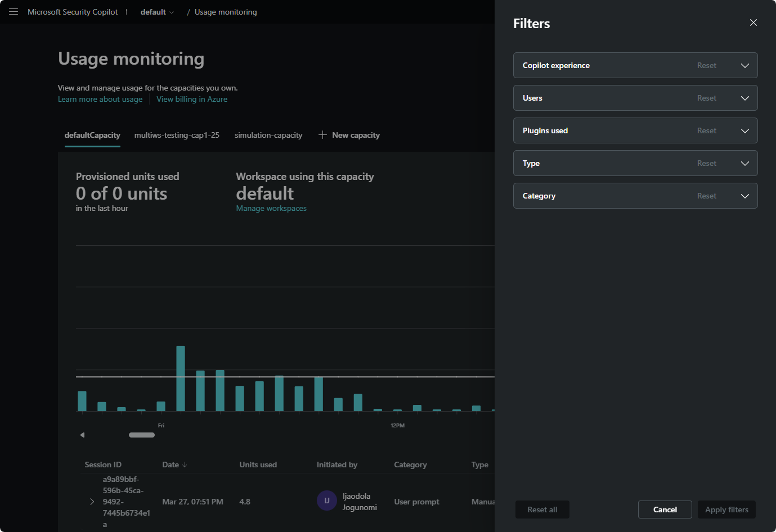The height and width of the screenshot is (532, 776).
Task: Switch to the multiws-testing-cap1-25 tab
Action: click(x=177, y=135)
